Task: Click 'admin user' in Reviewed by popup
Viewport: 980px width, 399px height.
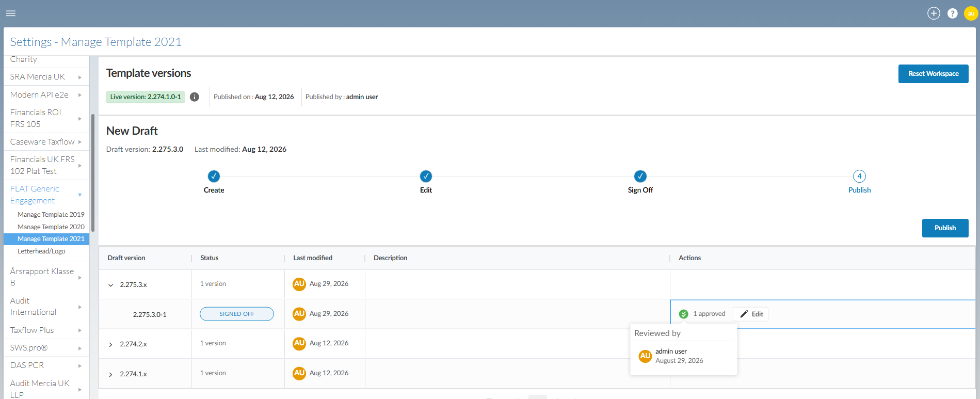Action: pos(671,352)
